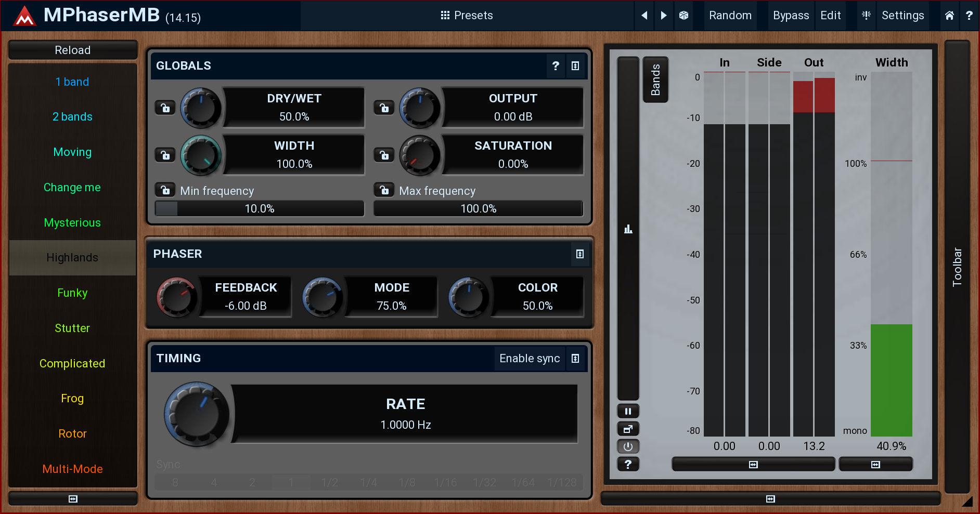Screen dimensions: 980x514
Task: Toggle the meter power button
Action: (x=628, y=446)
